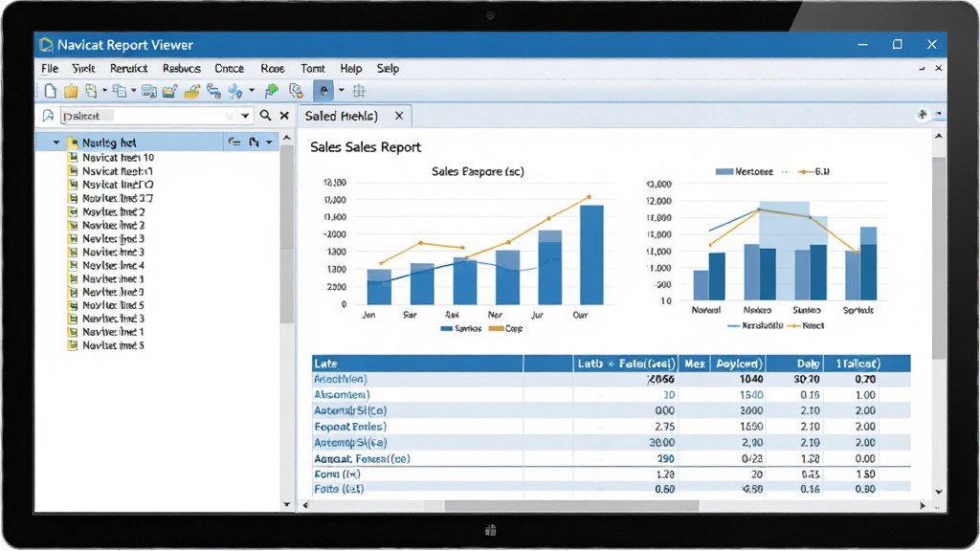Click the green arrow toolbar icon

pos(271,91)
